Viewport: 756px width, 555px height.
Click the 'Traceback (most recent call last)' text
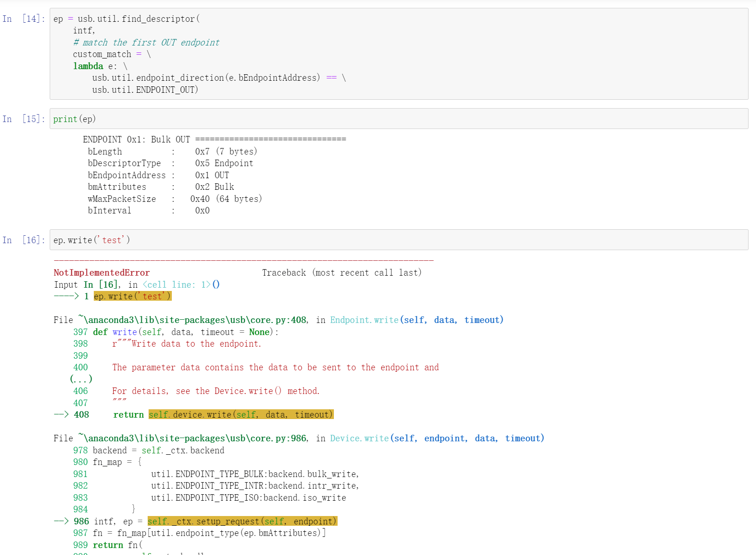[x=342, y=273]
